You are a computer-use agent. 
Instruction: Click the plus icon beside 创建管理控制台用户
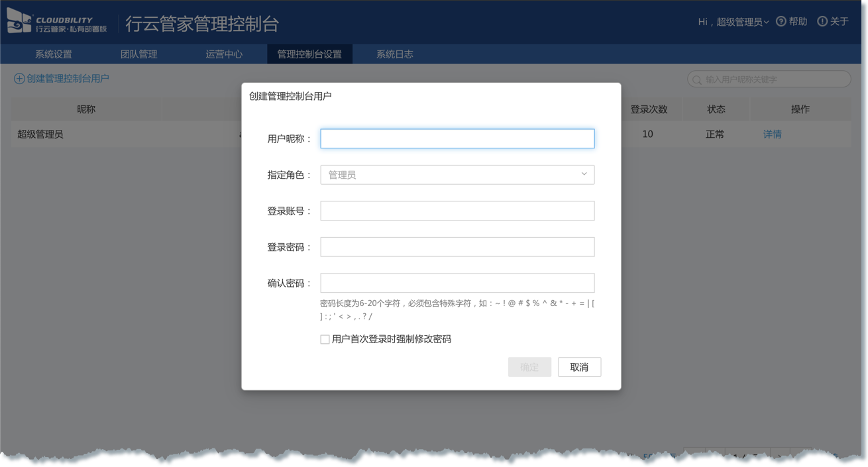tap(19, 79)
